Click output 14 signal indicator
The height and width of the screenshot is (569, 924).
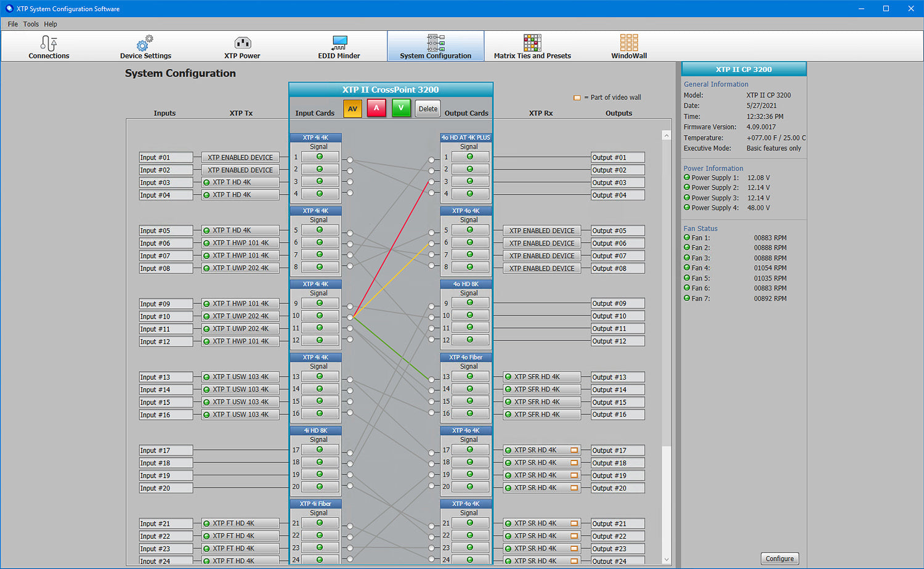[470, 389]
